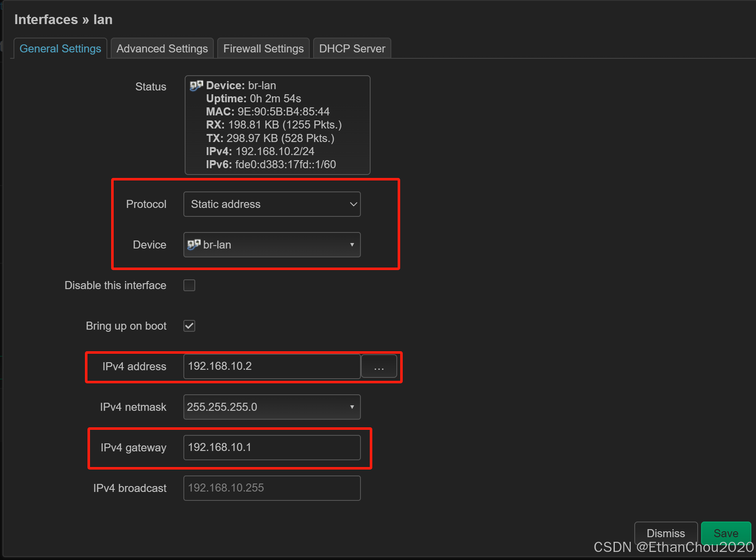Focus the IPv4 broadcast input field
The height and width of the screenshot is (560, 756).
(x=272, y=488)
